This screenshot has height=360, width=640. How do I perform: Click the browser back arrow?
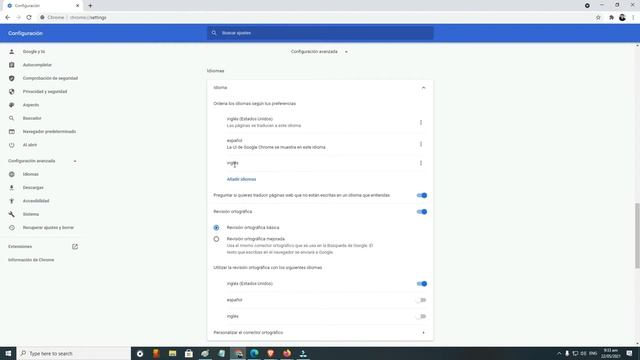click(x=7, y=18)
